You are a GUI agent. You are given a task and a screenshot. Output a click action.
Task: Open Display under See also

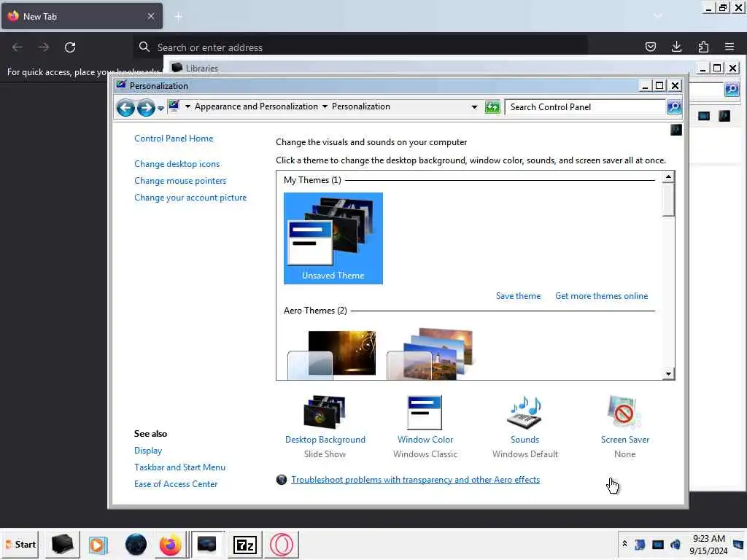pos(147,451)
